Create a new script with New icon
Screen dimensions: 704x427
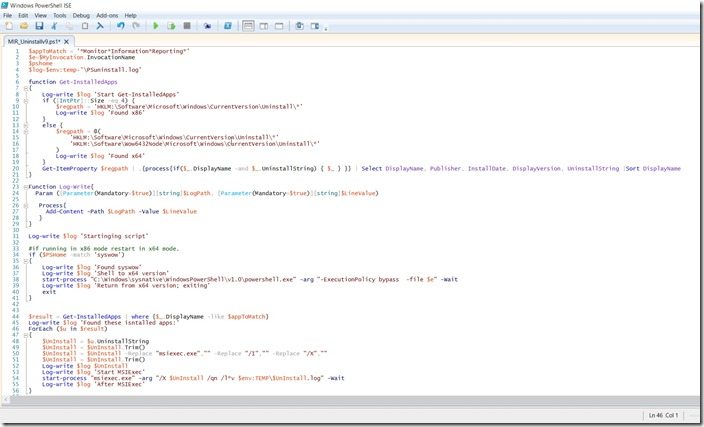point(9,26)
